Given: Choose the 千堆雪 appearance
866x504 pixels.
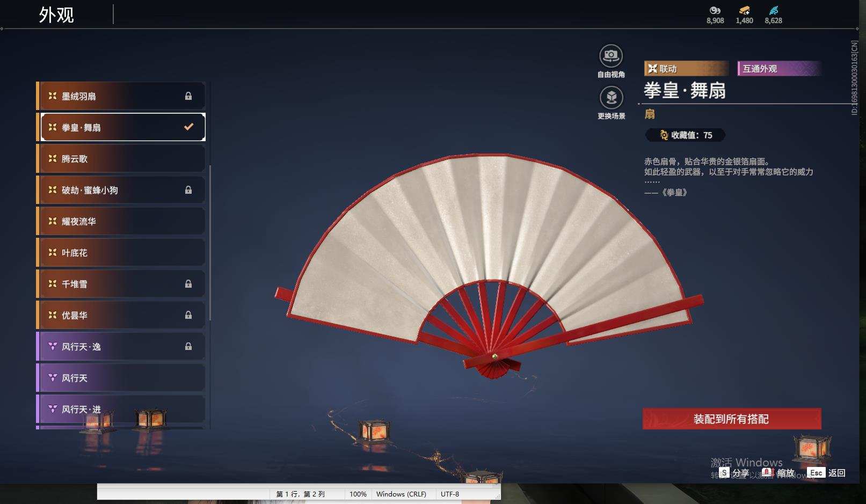Looking at the screenshot, I should [x=121, y=284].
